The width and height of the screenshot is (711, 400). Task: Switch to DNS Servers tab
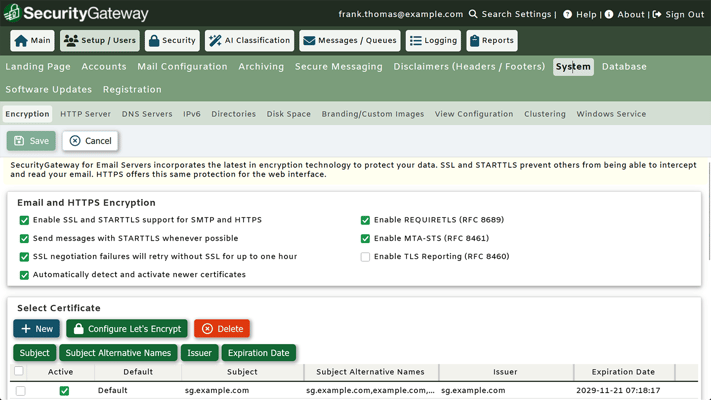click(147, 114)
